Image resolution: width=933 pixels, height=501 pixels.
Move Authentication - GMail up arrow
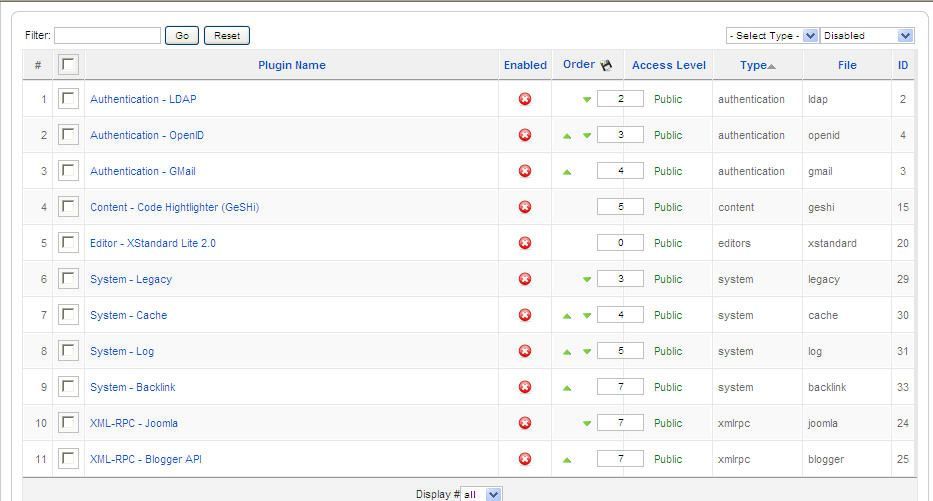(567, 172)
